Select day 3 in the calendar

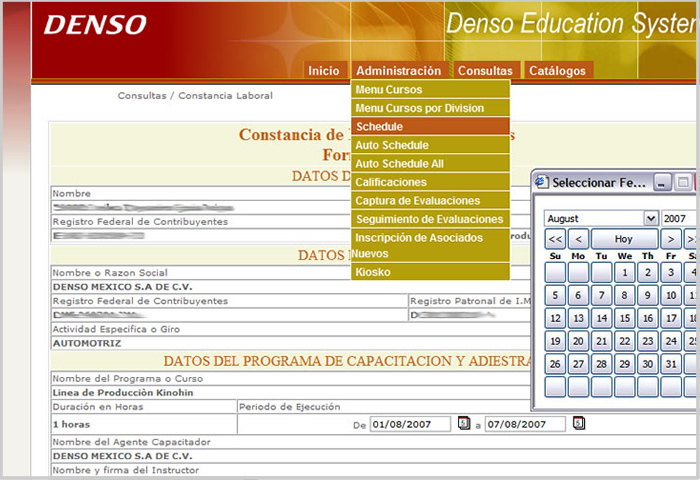(x=671, y=272)
